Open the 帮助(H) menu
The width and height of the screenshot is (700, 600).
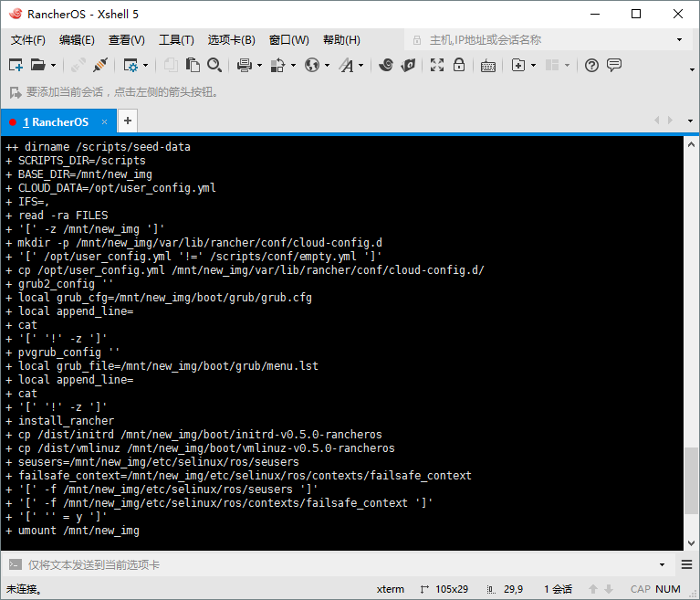pyautogui.click(x=341, y=40)
